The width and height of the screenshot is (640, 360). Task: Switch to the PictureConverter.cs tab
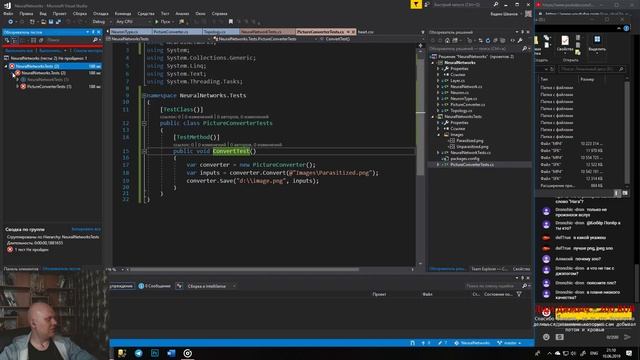pos(177,32)
